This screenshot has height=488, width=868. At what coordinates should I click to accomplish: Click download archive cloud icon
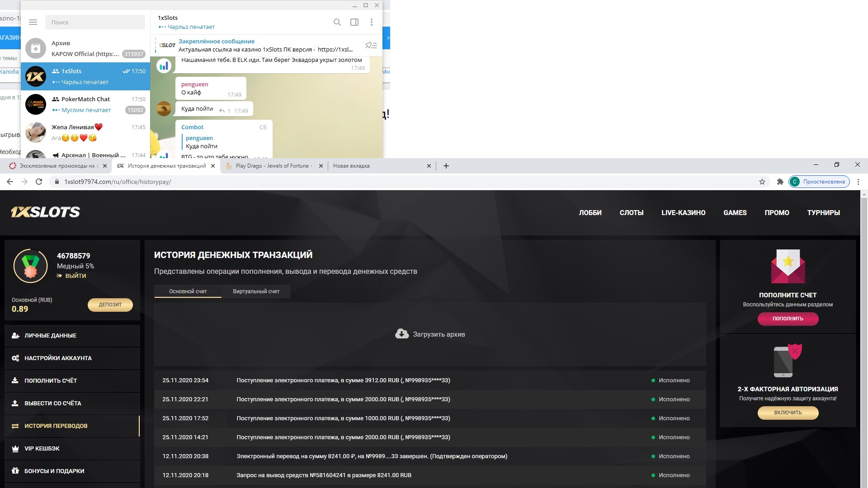401,334
